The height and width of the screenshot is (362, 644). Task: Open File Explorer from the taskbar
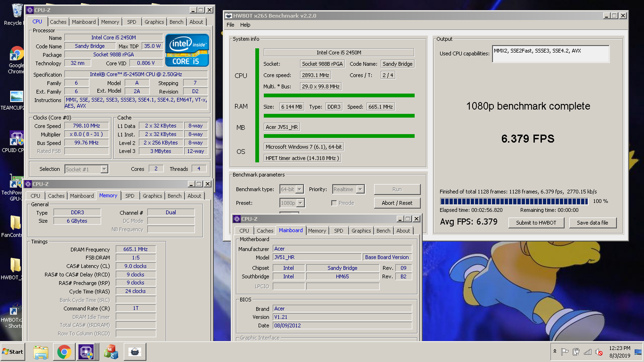(x=41, y=352)
